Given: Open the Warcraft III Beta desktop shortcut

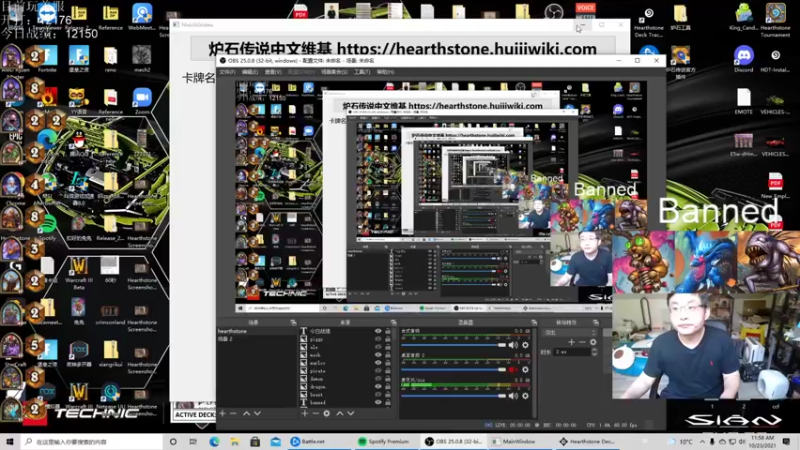Looking at the screenshot, I should point(79,273).
